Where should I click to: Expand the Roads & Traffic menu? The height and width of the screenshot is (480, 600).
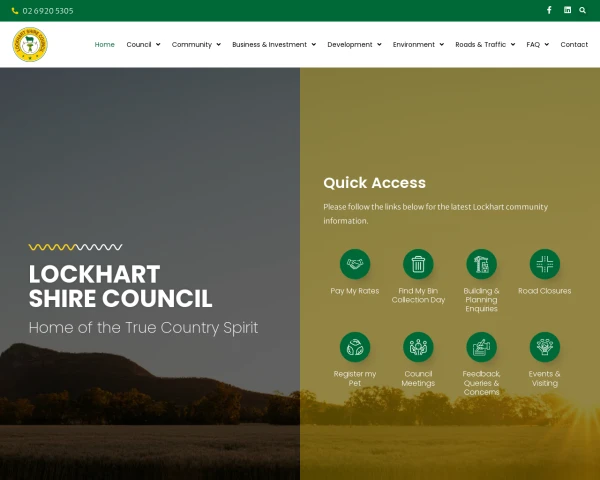coord(485,44)
